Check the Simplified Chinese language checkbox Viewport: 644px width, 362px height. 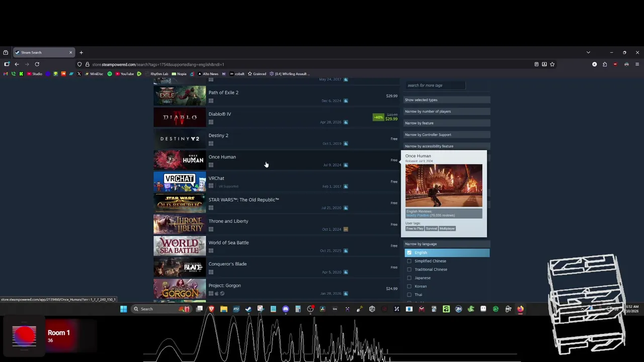tap(409, 261)
